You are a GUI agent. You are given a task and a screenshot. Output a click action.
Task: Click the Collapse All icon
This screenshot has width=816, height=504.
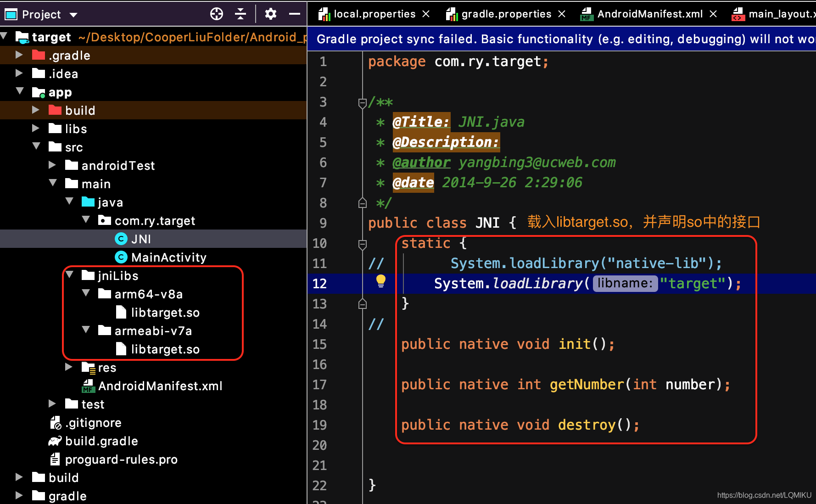click(x=240, y=14)
